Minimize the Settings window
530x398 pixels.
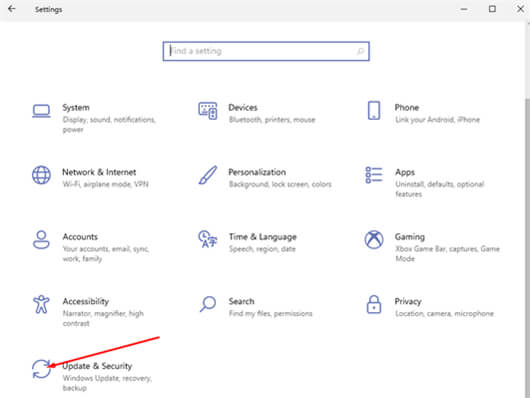tap(464, 9)
